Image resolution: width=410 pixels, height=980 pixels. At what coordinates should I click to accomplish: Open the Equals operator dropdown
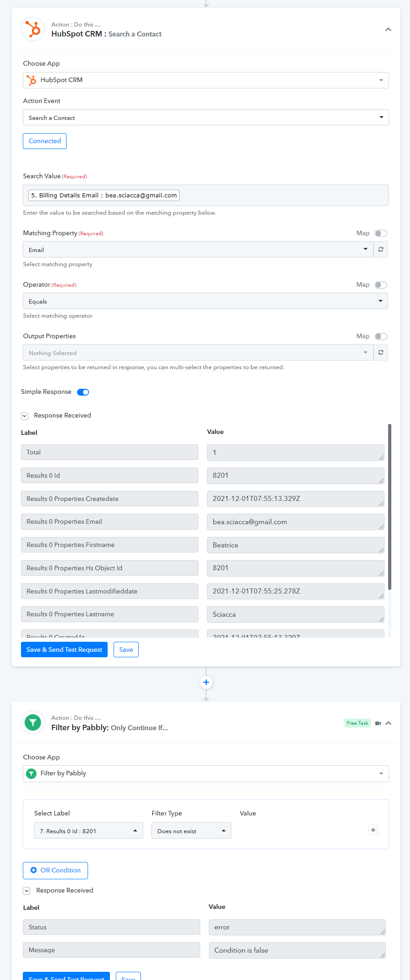[205, 301]
